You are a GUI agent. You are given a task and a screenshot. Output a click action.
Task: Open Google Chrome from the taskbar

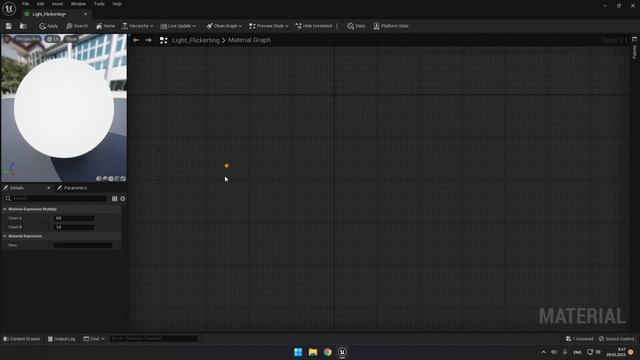pos(328,352)
